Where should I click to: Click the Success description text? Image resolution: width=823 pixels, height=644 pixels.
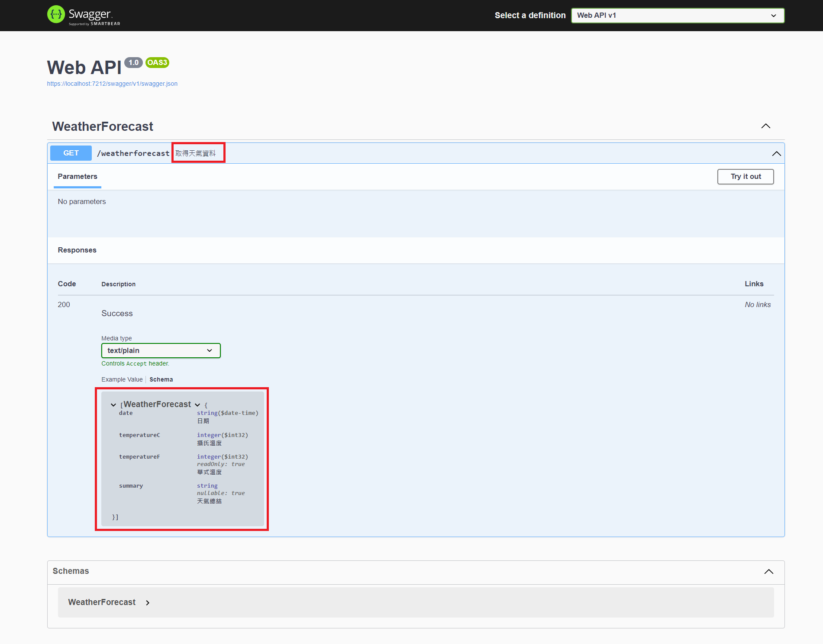[117, 313]
